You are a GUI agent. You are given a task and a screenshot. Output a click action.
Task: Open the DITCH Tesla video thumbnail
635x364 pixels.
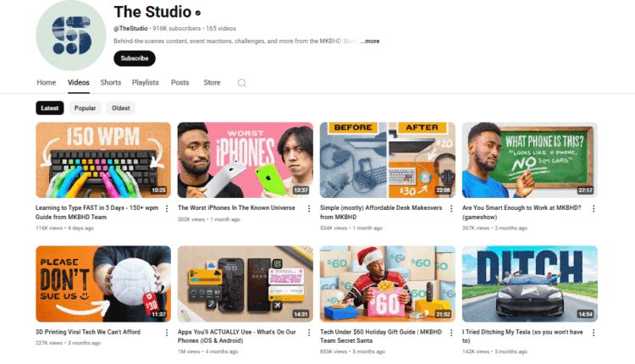530,284
